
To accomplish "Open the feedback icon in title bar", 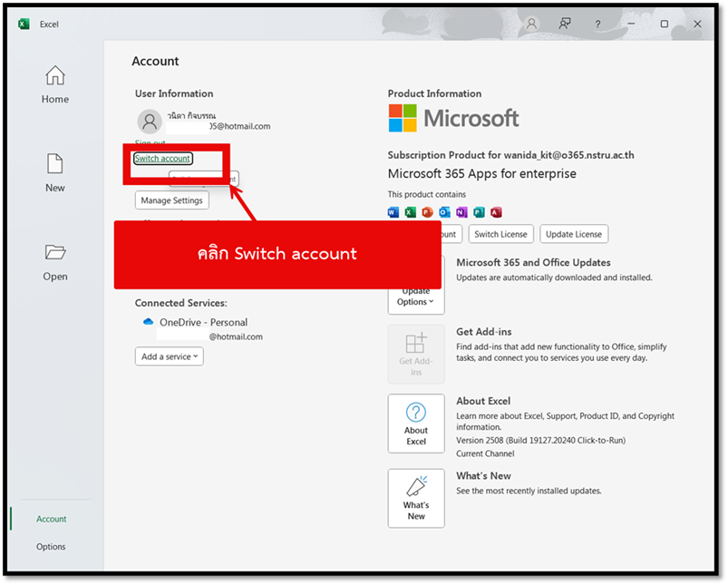I will (x=565, y=24).
